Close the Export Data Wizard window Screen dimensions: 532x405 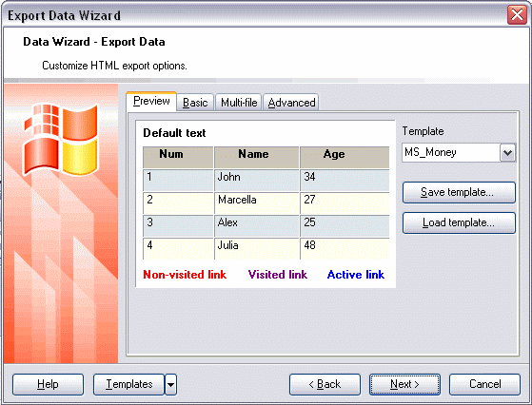(517, 15)
